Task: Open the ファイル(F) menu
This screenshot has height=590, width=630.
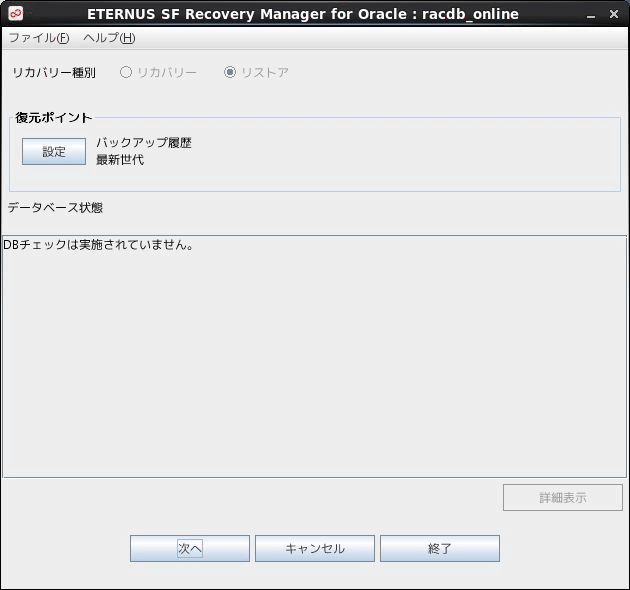Action: [39, 38]
